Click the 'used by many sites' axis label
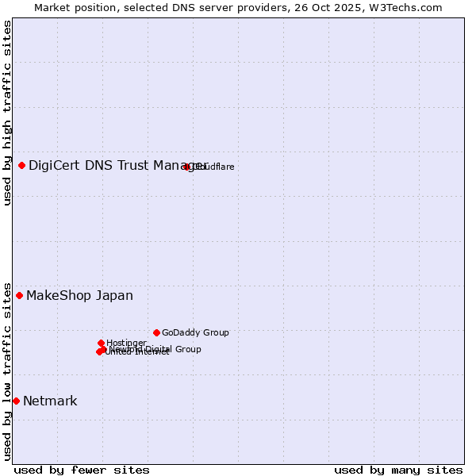The image size is (476, 476). (398, 470)
